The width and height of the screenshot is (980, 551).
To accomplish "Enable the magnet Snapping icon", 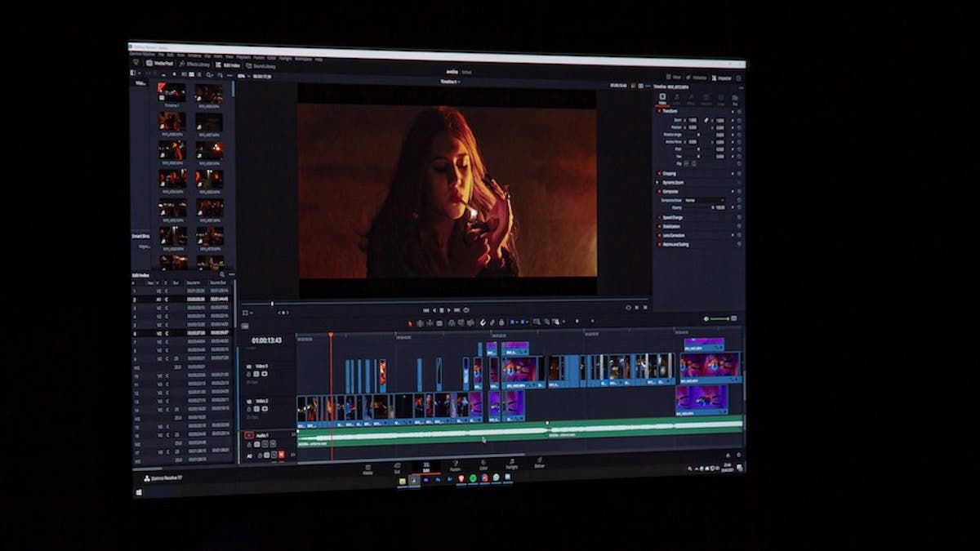I will point(483,322).
